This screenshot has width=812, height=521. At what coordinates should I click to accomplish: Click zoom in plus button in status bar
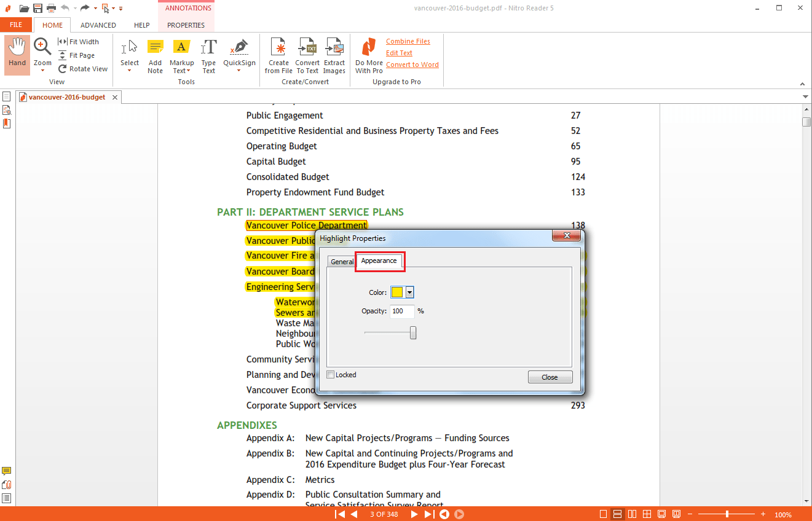763,514
